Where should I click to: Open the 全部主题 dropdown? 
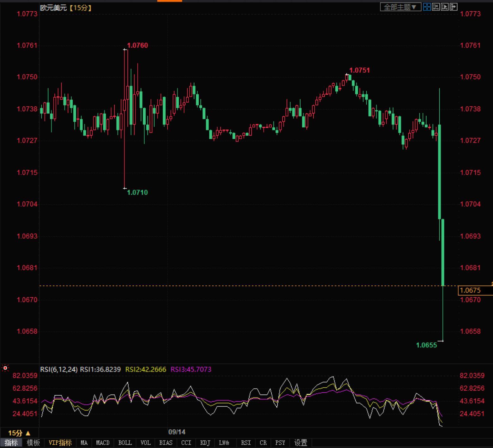click(400, 7)
